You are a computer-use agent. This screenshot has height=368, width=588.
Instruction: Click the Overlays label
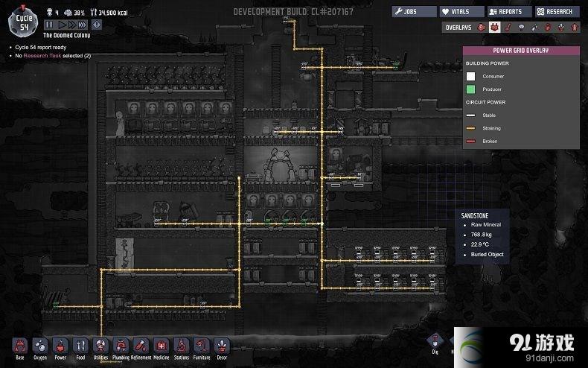click(458, 28)
